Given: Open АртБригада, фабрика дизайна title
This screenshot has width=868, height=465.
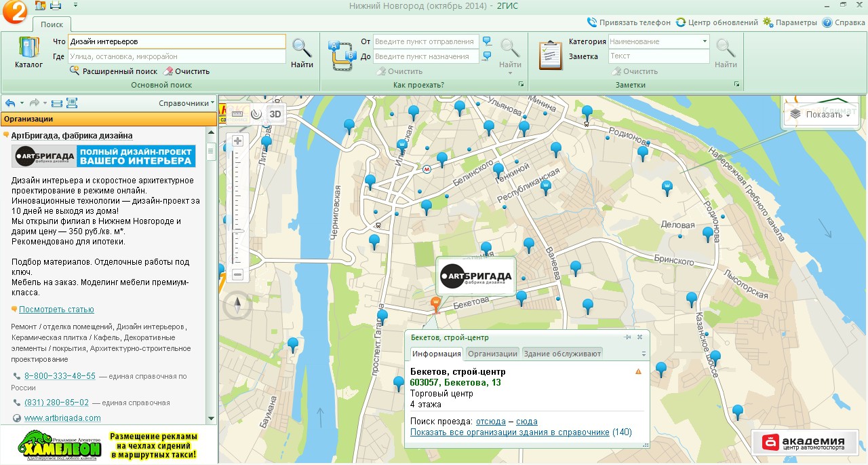Looking at the screenshot, I should (71, 136).
